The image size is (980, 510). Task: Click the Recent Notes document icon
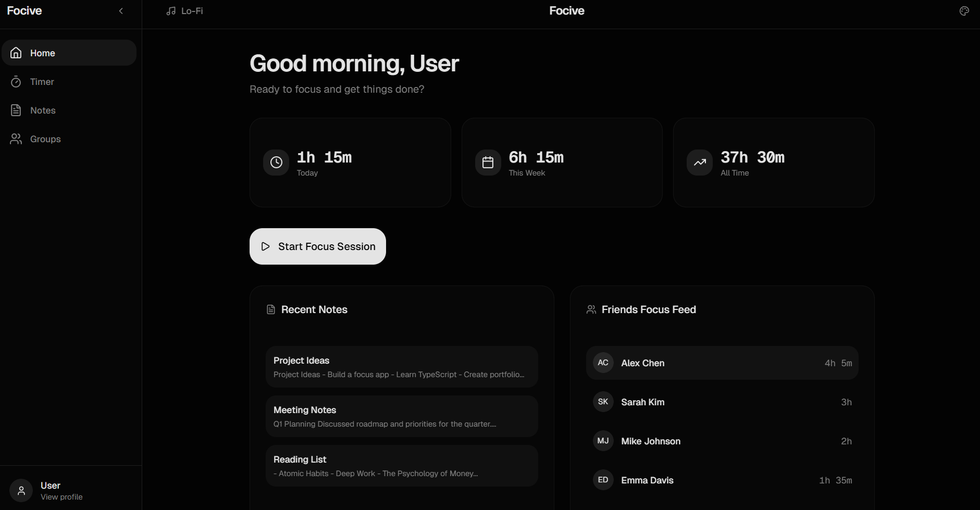[270, 309]
